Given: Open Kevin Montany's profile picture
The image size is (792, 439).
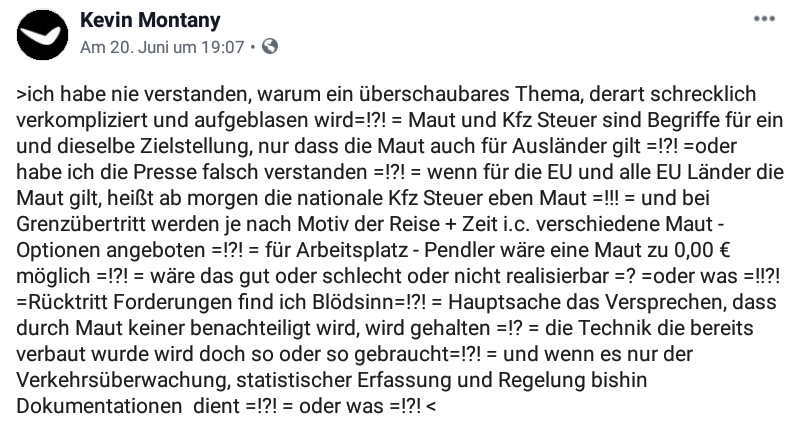Looking at the screenshot, I should (42, 35).
